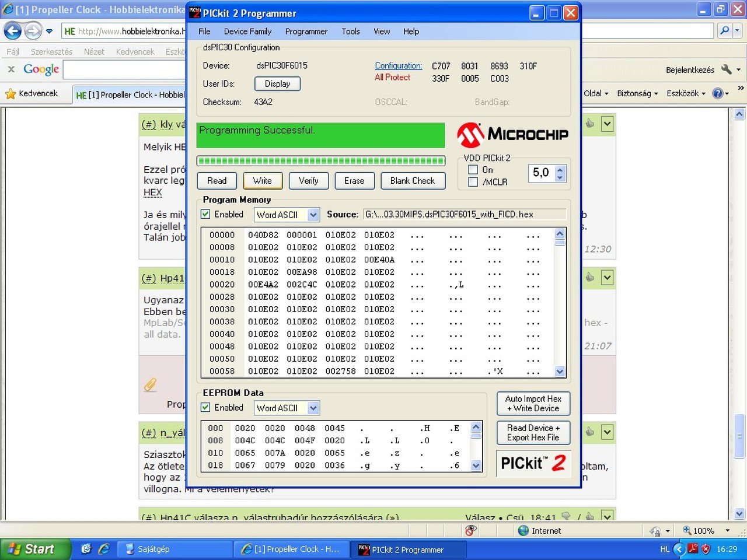747x560 pixels.
Task: Click the HL language indicator on the taskbar
Action: tap(665, 549)
